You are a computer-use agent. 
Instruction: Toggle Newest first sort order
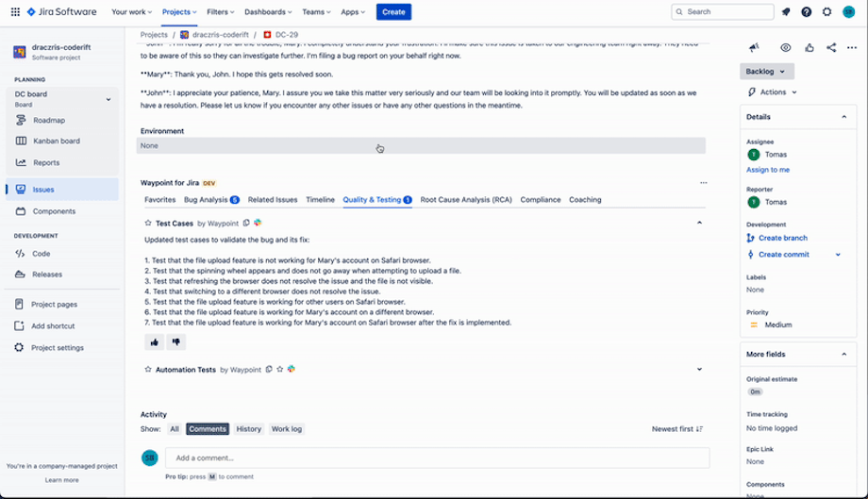[677, 429]
